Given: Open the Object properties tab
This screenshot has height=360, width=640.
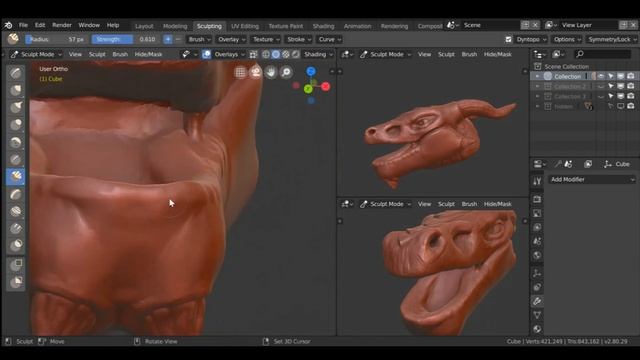Looking at the screenshot, I should point(537,273).
